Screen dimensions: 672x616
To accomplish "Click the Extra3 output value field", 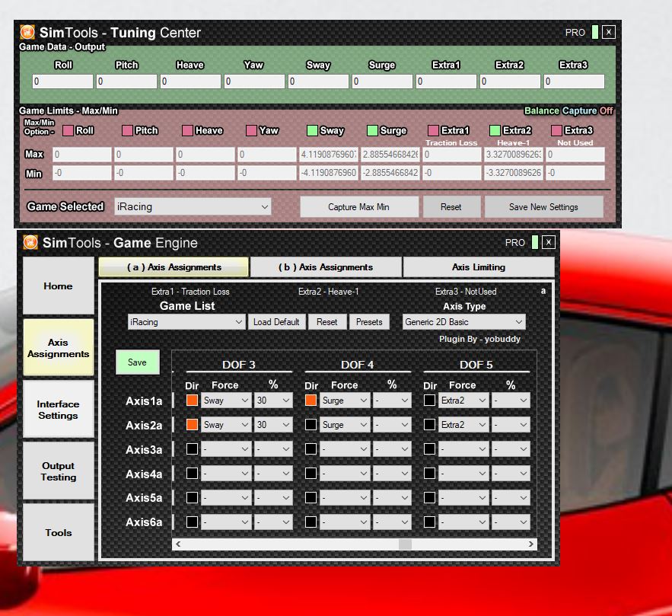I will point(575,81).
